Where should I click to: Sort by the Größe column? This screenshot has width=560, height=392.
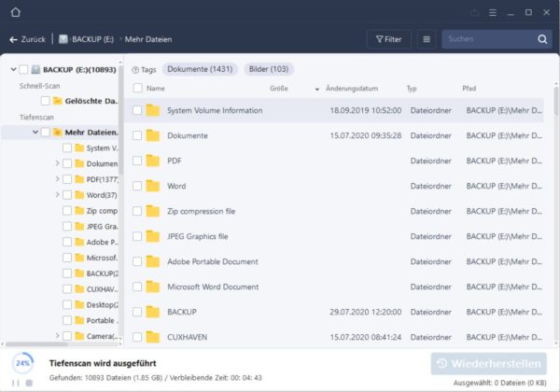[x=278, y=88]
